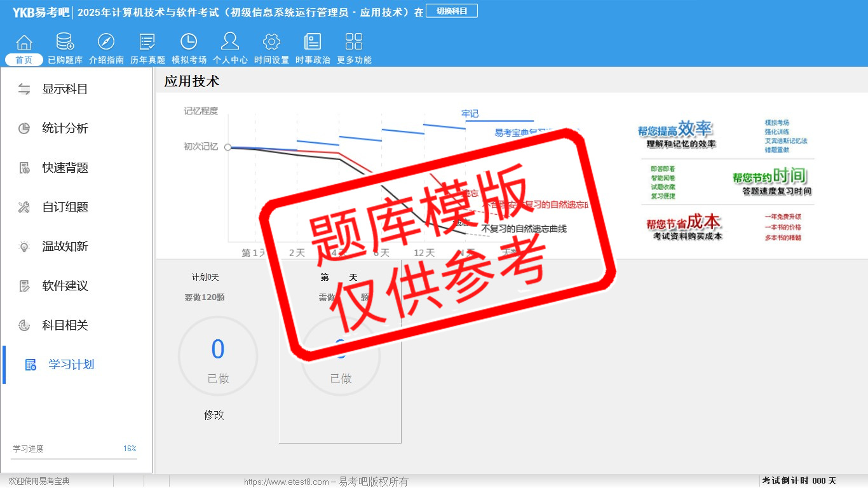Select 统计分析 in the sidebar
This screenshot has height=488, width=868.
tap(64, 128)
